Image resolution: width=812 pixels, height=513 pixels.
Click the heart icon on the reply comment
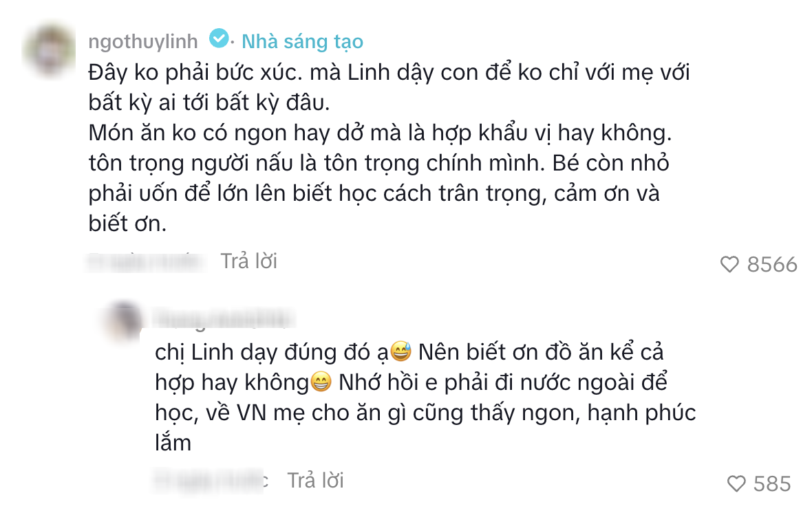click(736, 482)
